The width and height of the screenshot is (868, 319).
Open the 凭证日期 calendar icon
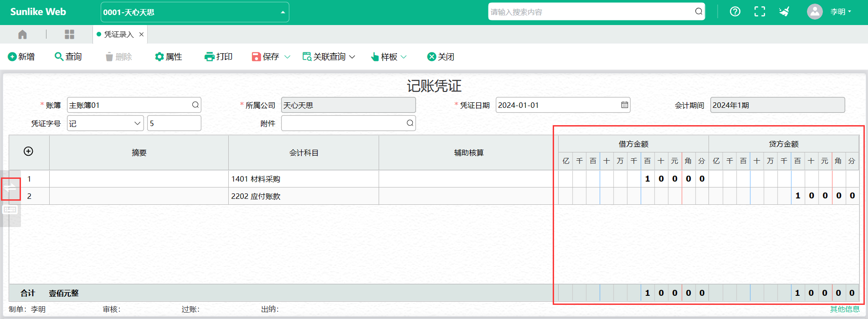[625, 105]
